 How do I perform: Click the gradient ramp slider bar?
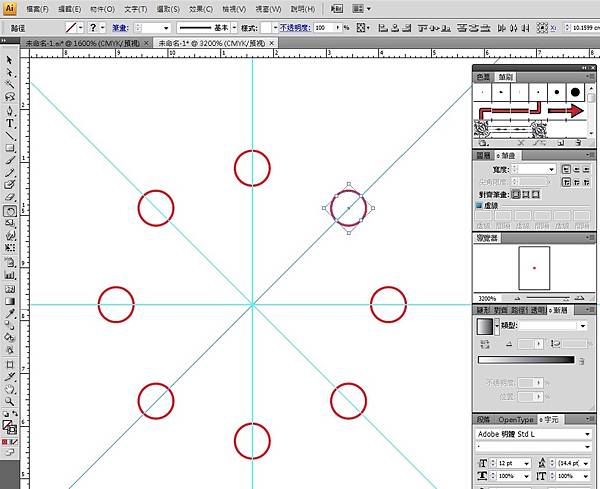pos(526,360)
